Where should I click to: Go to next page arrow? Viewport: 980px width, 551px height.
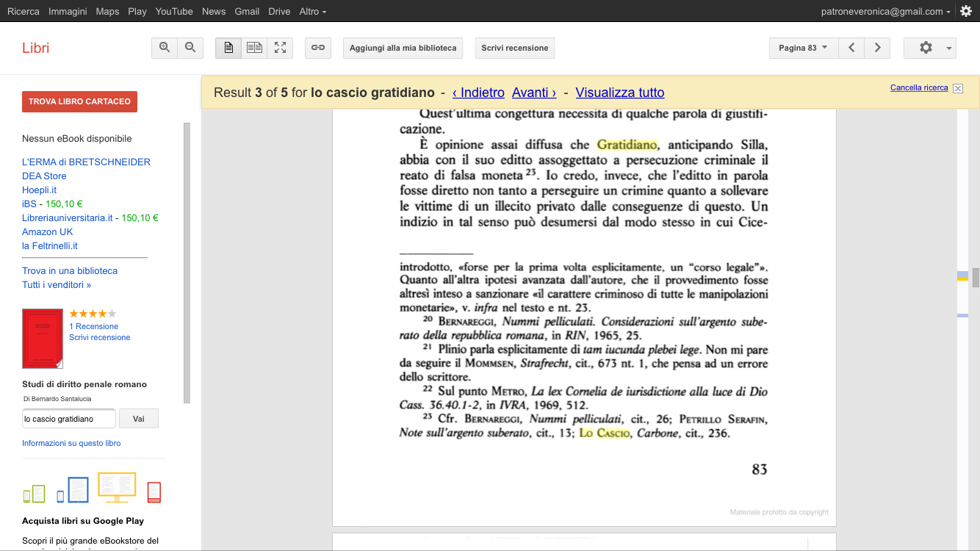(877, 48)
